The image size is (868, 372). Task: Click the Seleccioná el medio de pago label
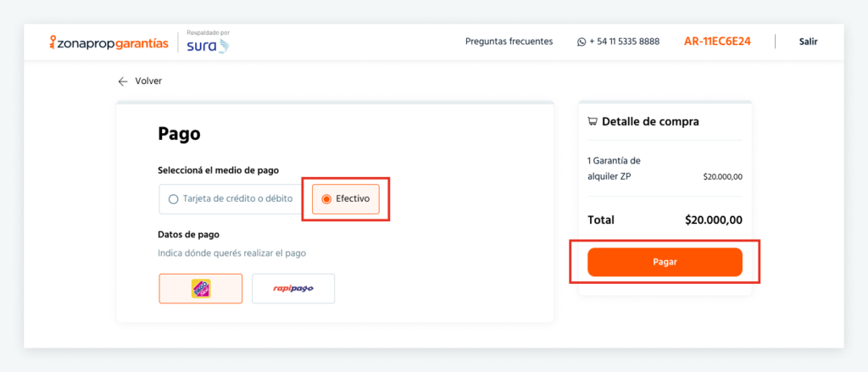[x=218, y=170]
